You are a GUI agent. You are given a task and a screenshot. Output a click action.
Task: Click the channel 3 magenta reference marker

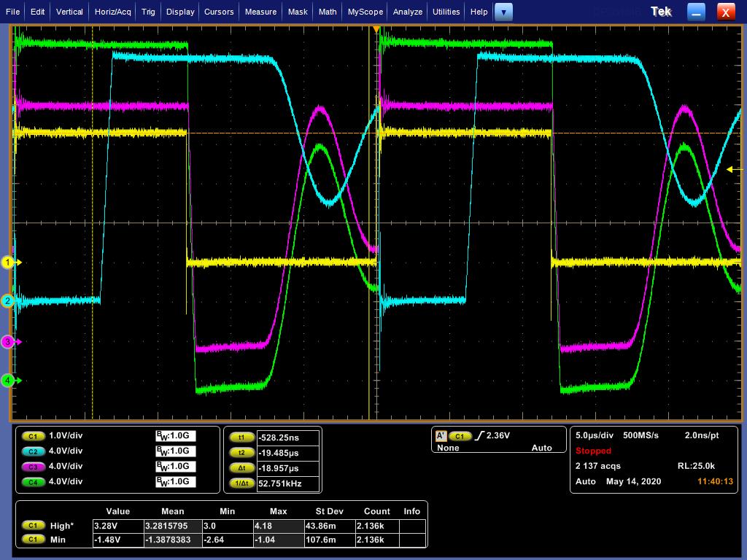coord(9,341)
